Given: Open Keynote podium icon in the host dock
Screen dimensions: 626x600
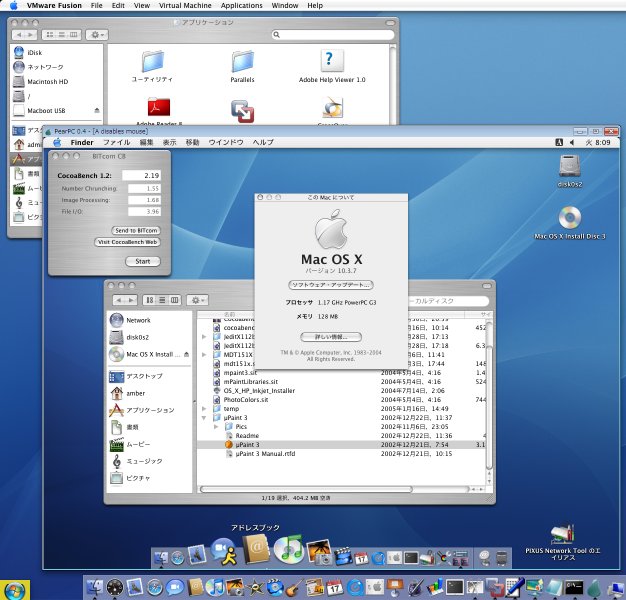Looking at the screenshot, I should tap(396, 588).
